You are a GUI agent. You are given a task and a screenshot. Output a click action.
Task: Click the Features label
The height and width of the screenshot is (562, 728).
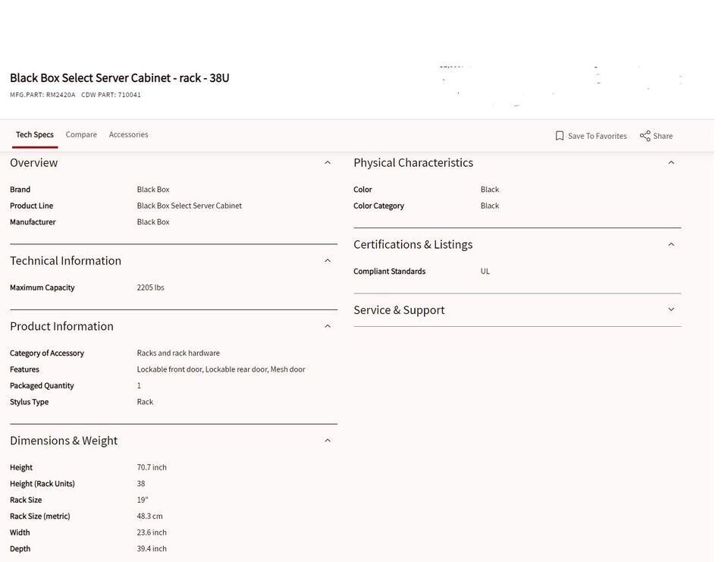[x=24, y=369]
